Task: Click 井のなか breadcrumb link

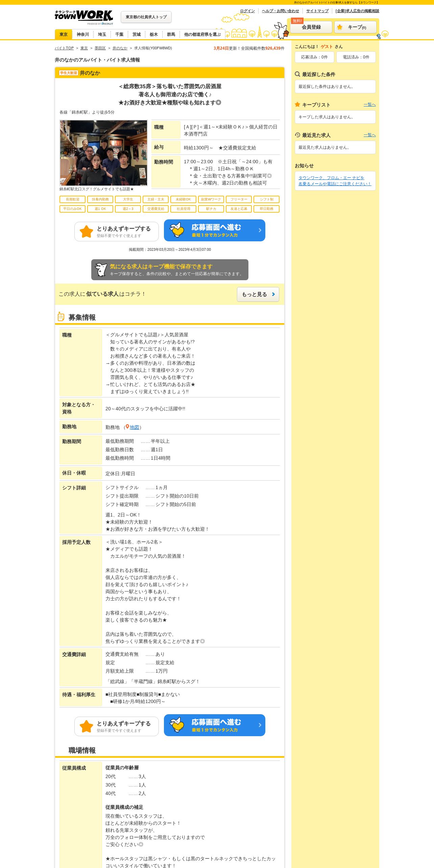Action: [x=120, y=48]
